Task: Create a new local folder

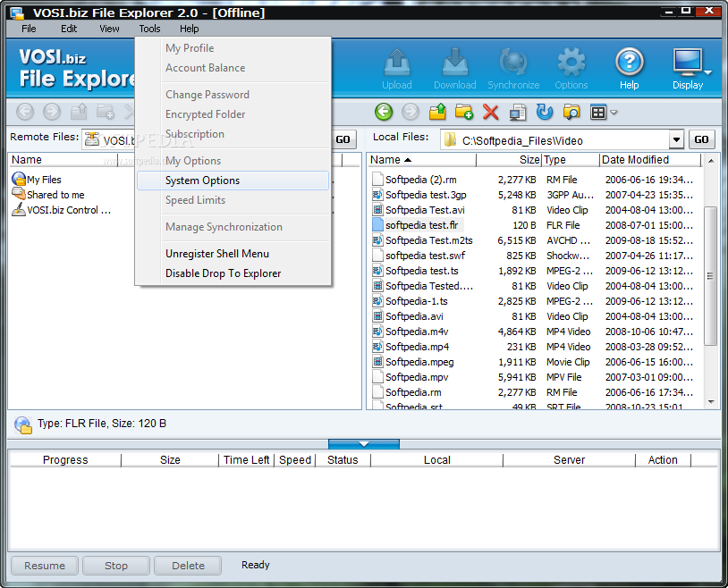Action: (463, 112)
